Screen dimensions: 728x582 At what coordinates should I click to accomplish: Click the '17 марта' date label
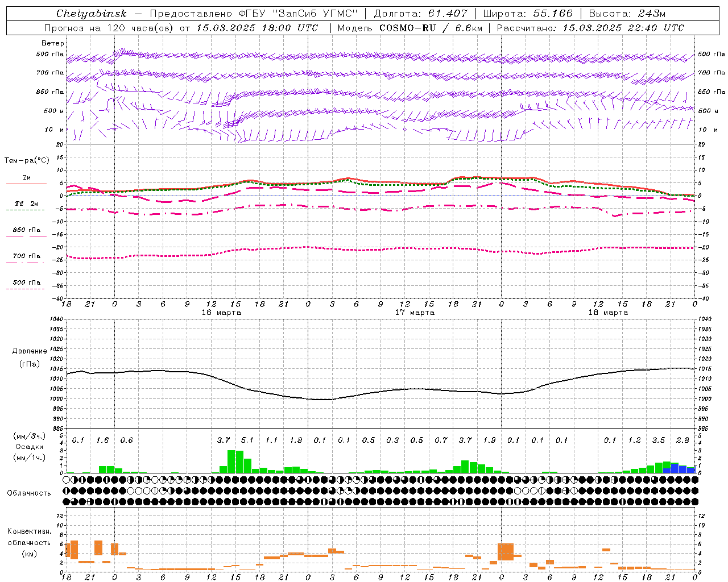click(415, 313)
